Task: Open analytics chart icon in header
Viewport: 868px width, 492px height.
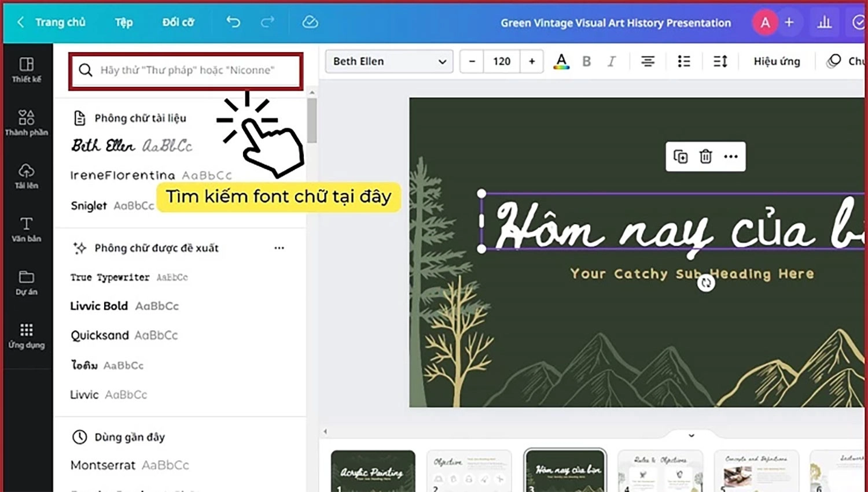Action: (x=824, y=23)
